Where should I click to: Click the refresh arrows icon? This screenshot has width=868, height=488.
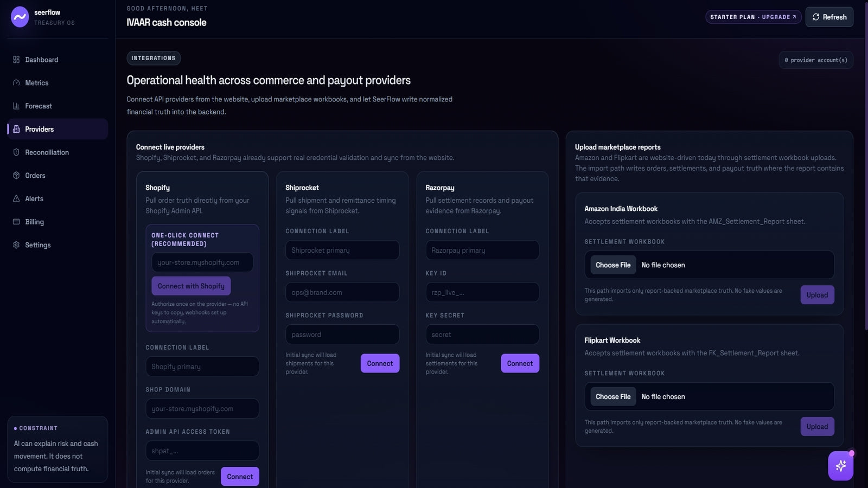pyautogui.click(x=816, y=17)
